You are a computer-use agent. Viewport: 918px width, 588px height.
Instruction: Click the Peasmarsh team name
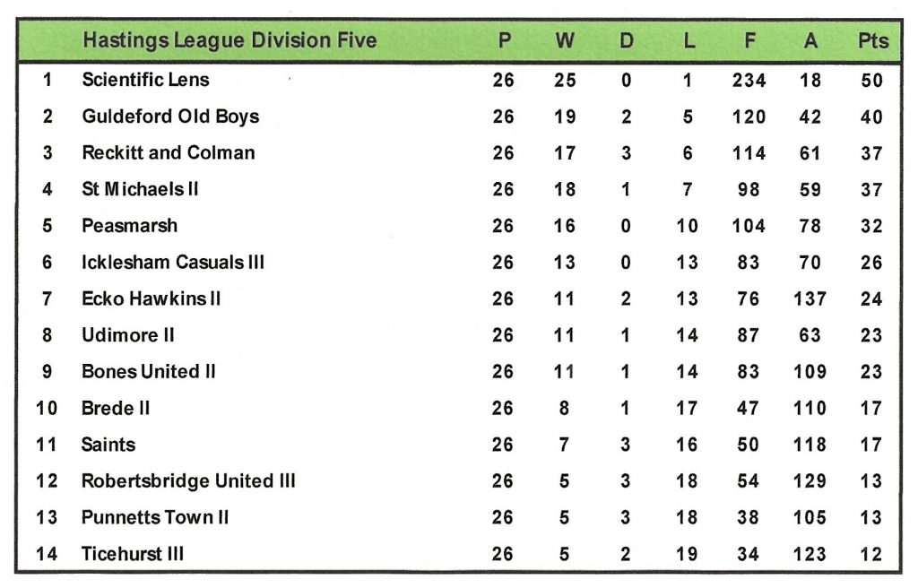click(130, 226)
